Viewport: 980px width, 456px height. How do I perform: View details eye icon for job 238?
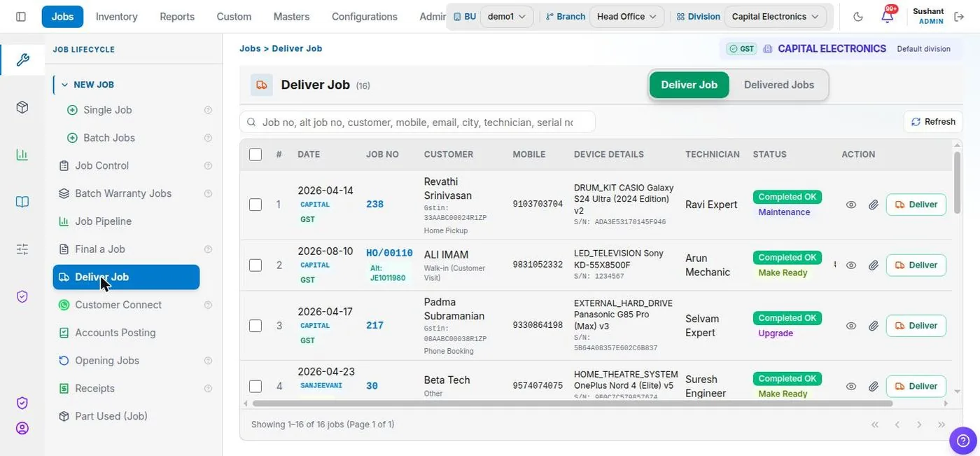pyautogui.click(x=851, y=205)
